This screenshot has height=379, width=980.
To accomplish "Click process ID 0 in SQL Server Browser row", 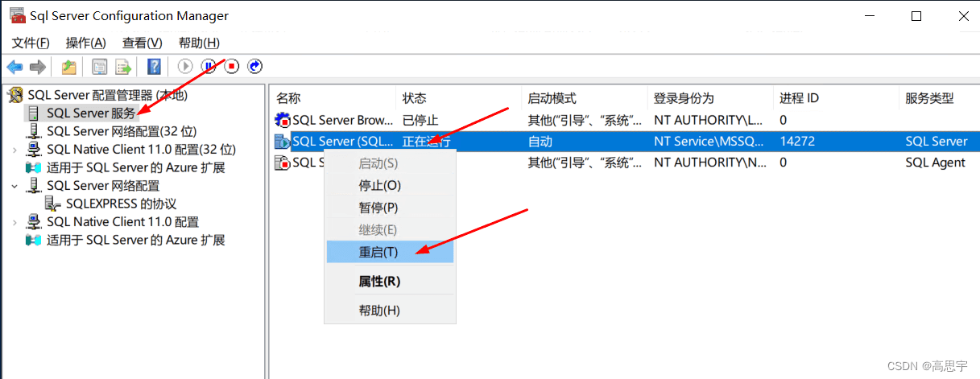I will click(x=783, y=121).
